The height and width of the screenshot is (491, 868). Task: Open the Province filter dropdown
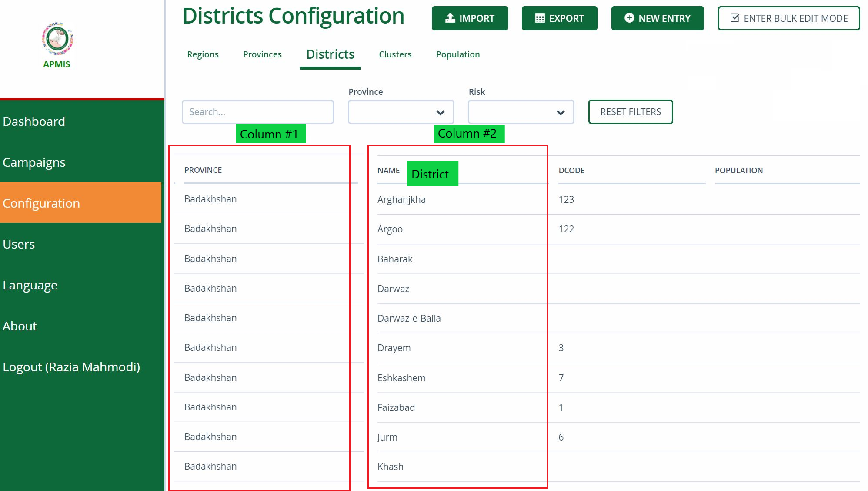tap(400, 112)
